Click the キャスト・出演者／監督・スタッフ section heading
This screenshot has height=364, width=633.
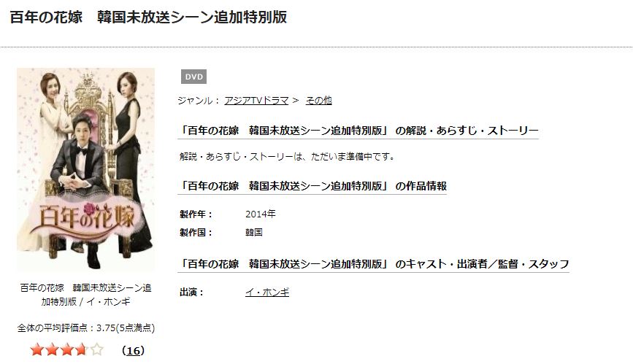click(373, 264)
